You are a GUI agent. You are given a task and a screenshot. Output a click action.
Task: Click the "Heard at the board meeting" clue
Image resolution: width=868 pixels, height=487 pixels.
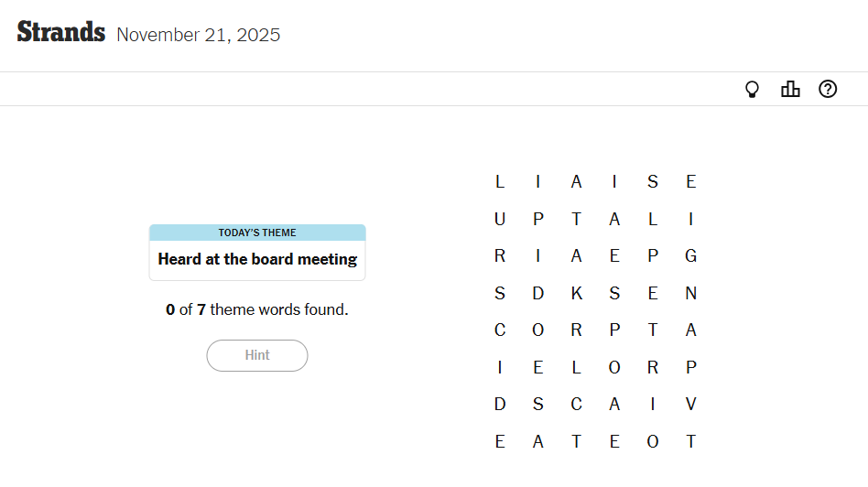click(257, 259)
